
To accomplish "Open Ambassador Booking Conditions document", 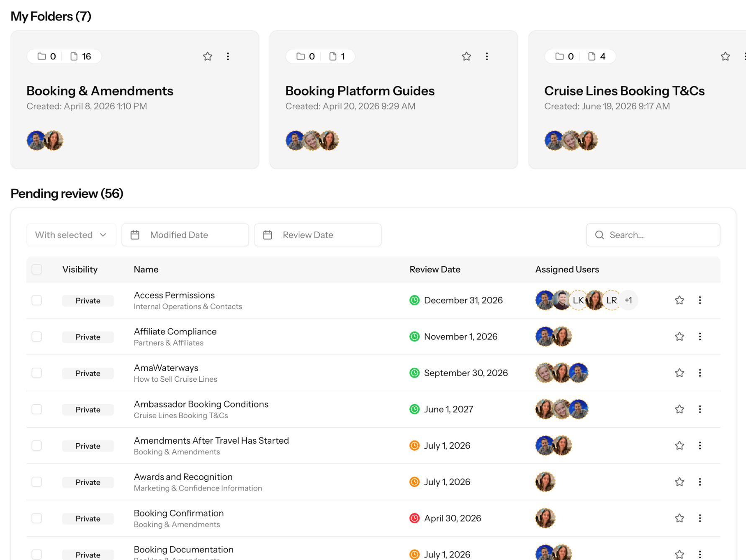I will (201, 404).
